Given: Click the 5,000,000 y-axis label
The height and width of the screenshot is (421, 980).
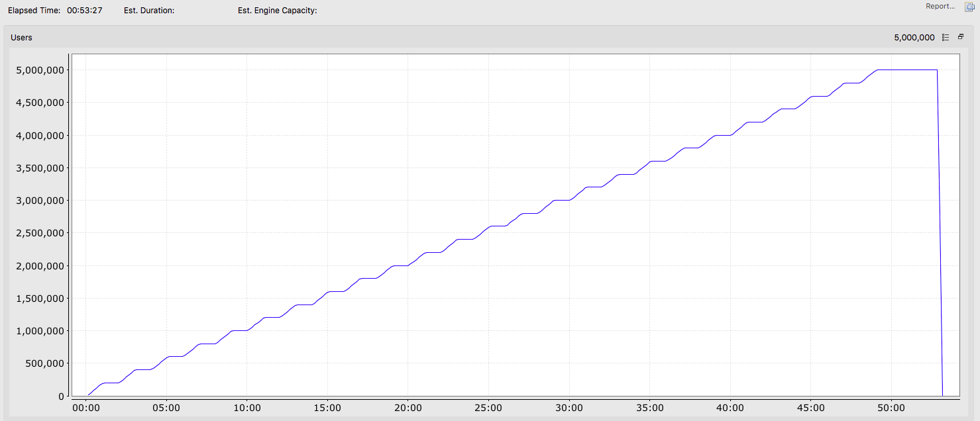Looking at the screenshot, I should (x=40, y=70).
